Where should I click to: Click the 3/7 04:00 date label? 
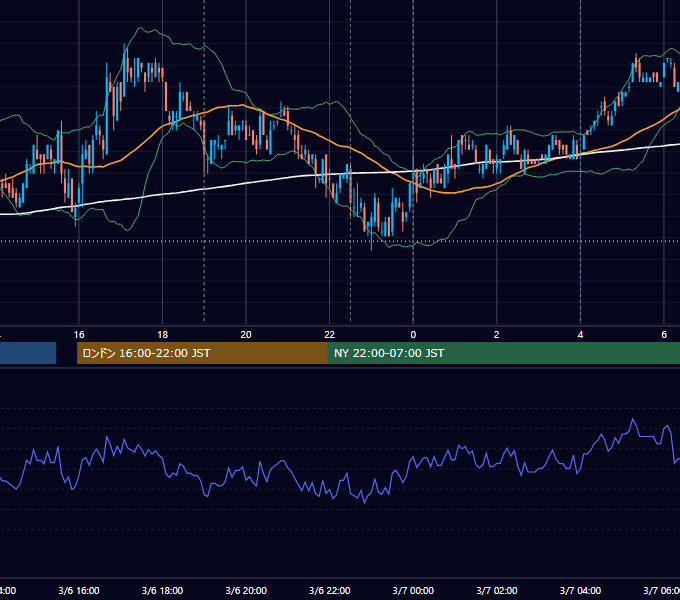(x=580, y=590)
